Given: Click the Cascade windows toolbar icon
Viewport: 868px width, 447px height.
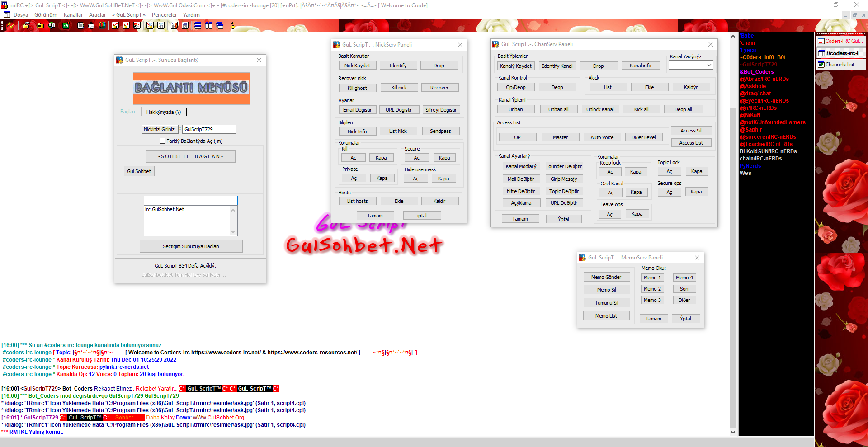Looking at the screenshot, I should click(220, 26).
